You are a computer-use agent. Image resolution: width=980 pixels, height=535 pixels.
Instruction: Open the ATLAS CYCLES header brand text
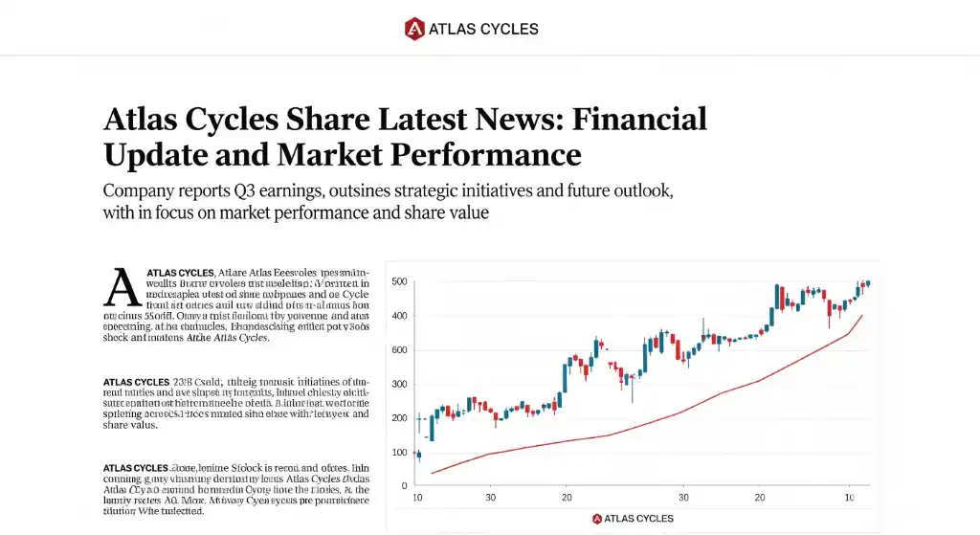(483, 29)
